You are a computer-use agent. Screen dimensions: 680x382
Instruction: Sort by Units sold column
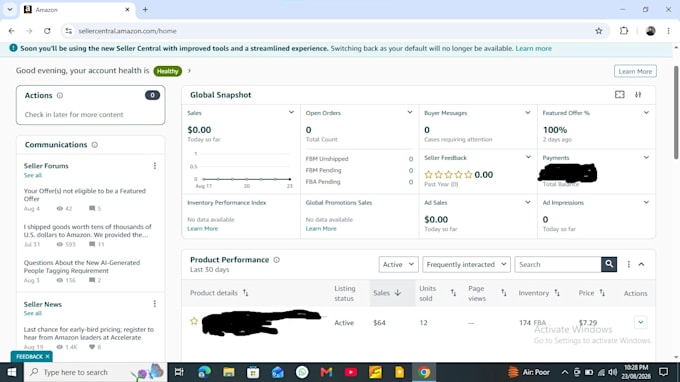(x=453, y=293)
